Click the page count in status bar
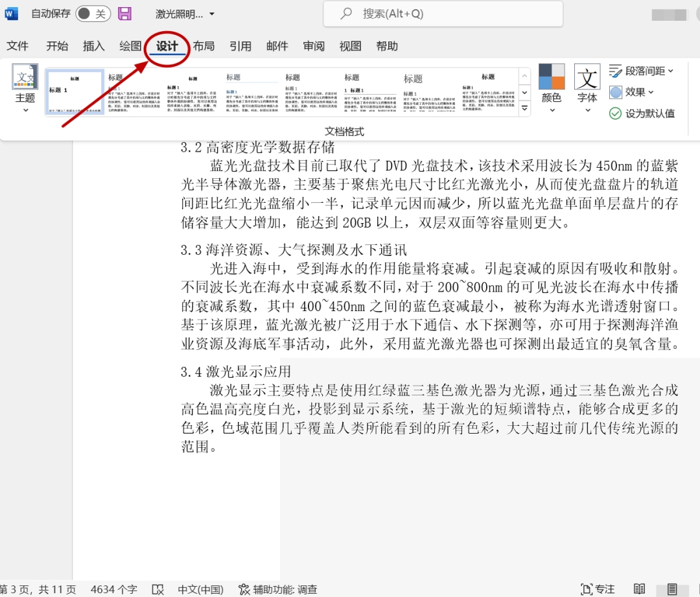Screen dimensions: 700x597 [38, 589]
